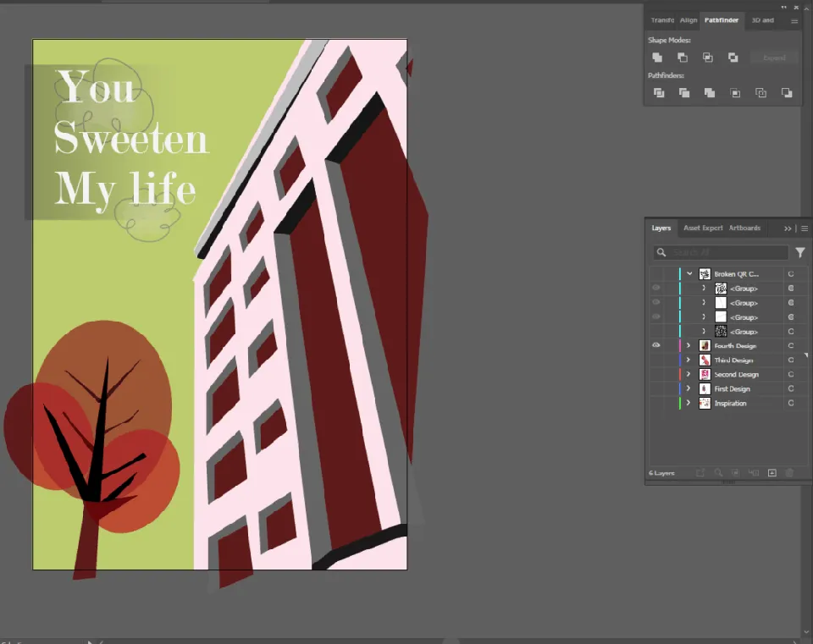The height and width of the screenshot is (644, 813).
Task: Expand the Fourth Design layer
Action: pyautogui.click(x=689, y=345)
